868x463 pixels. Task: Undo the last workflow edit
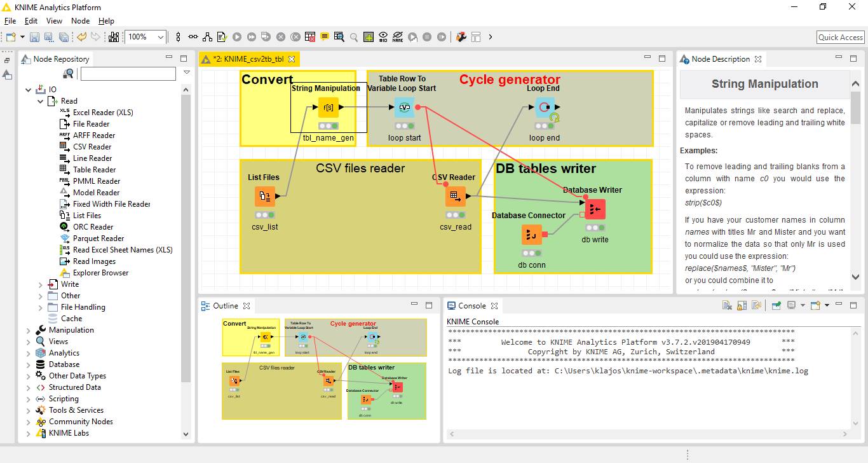point(81,37)
